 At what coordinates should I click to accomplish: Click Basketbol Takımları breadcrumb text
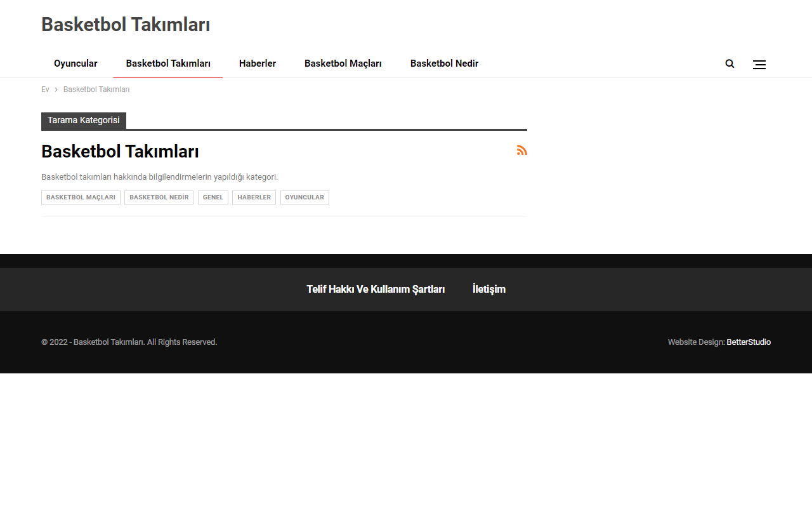(96, 90)
